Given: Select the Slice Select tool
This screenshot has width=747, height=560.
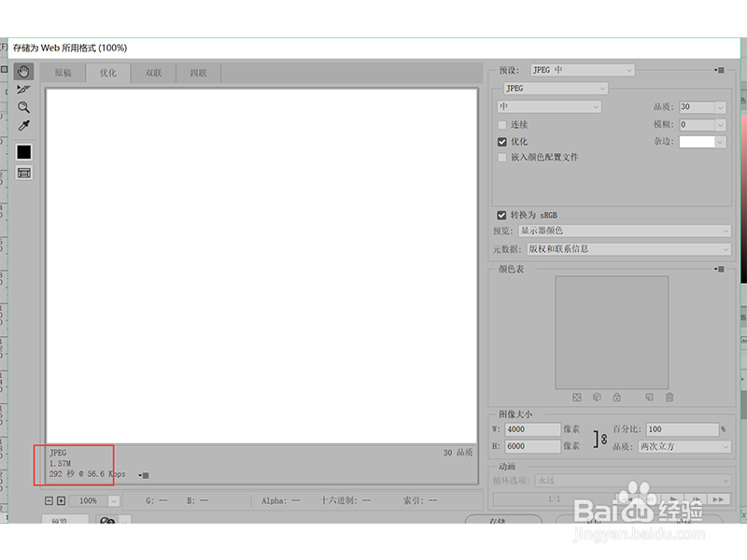Looking at the screenshot, I should [x=23, y=89].
